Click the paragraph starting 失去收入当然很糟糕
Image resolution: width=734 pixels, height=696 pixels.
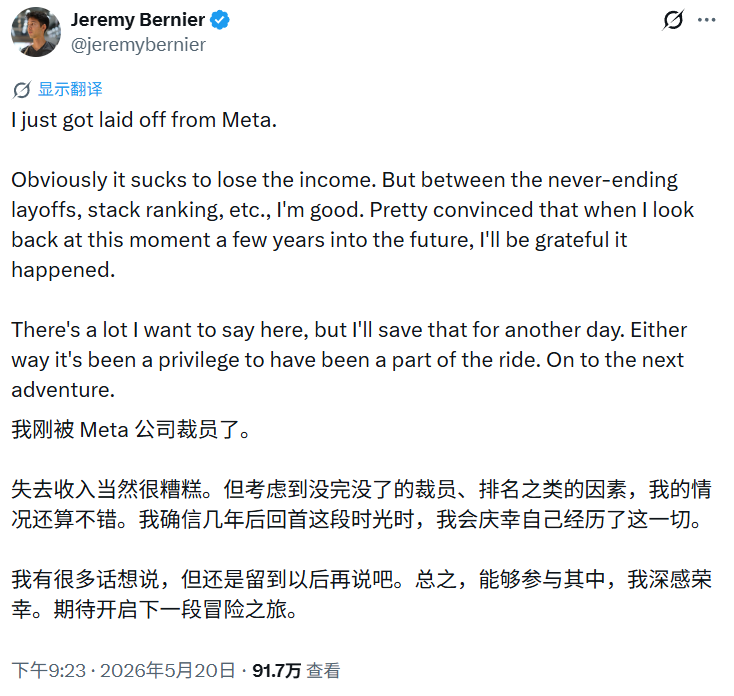click(361, 505)
